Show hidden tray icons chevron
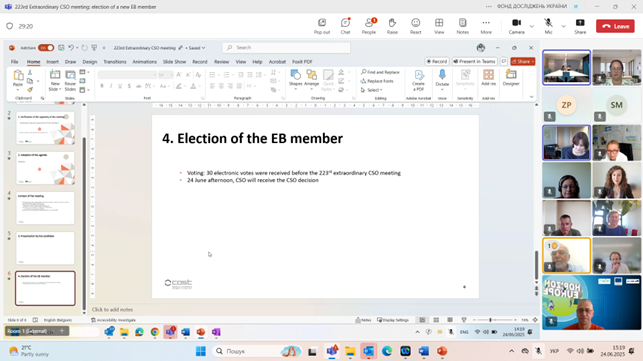 (511, 351)
